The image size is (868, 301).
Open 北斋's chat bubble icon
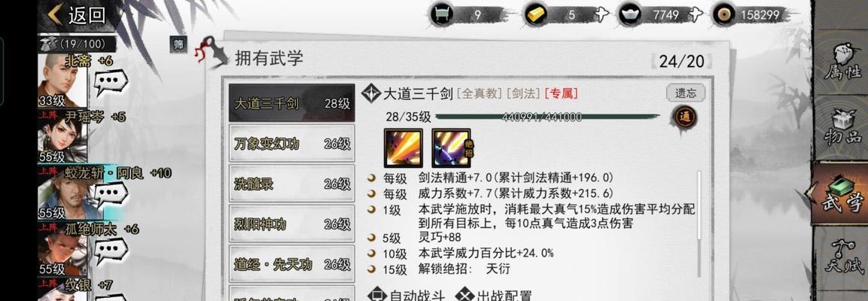[111, 83]
